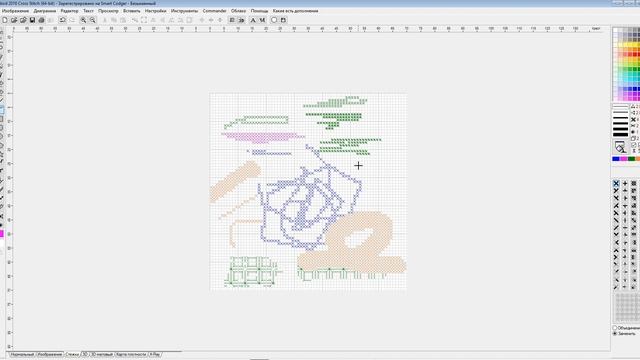Pick the blue swatch in used-colors row
The height and width of the screenshot is (360, 640).
coord(616,159)
